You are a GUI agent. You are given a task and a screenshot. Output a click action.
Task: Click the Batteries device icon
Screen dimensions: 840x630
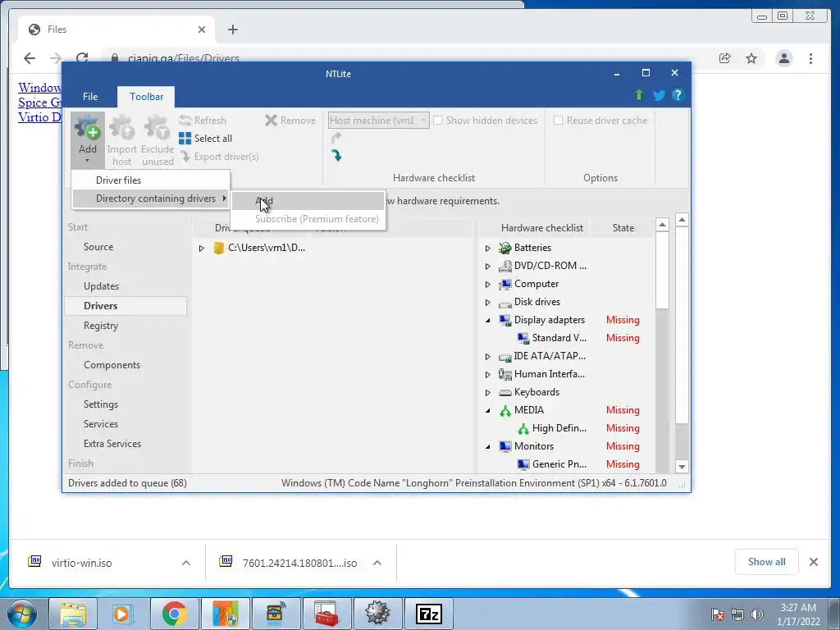pyautogui.click(x=504, y=248)
